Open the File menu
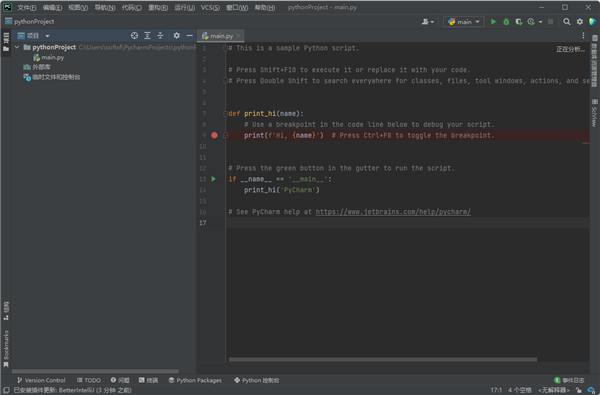Image resolution: width=600 pixels, height=395 pixels. click(x=26, y=8)
